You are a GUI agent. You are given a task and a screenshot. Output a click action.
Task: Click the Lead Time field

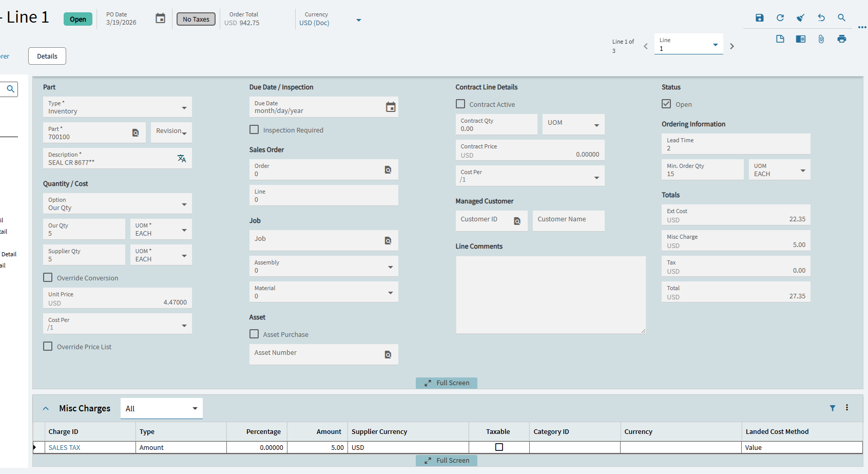point(736,144)
